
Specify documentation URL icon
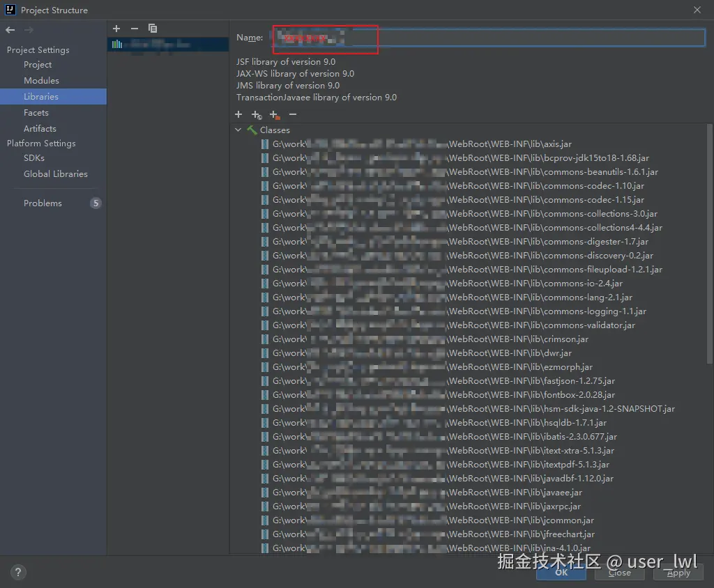point(257,115)
